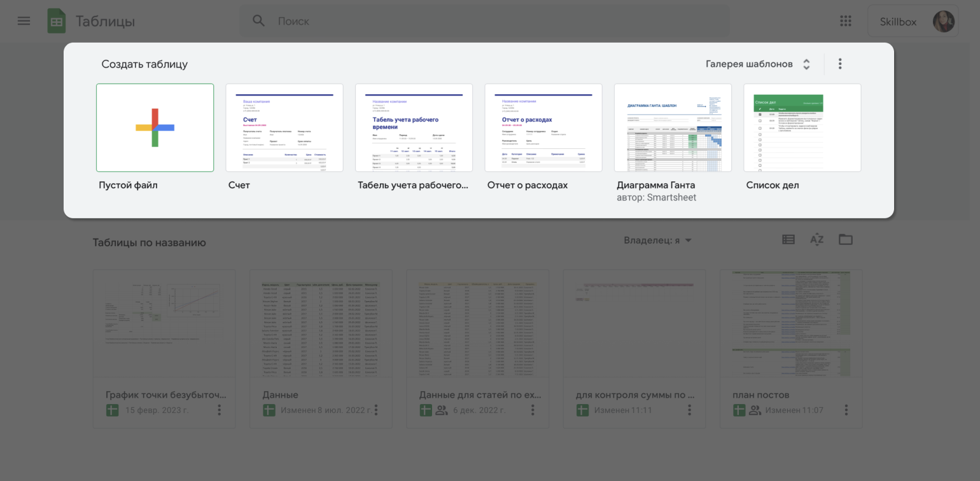Open the file picker folder icon
Viewport: 980px width, 481px height.
coord(845,240)
